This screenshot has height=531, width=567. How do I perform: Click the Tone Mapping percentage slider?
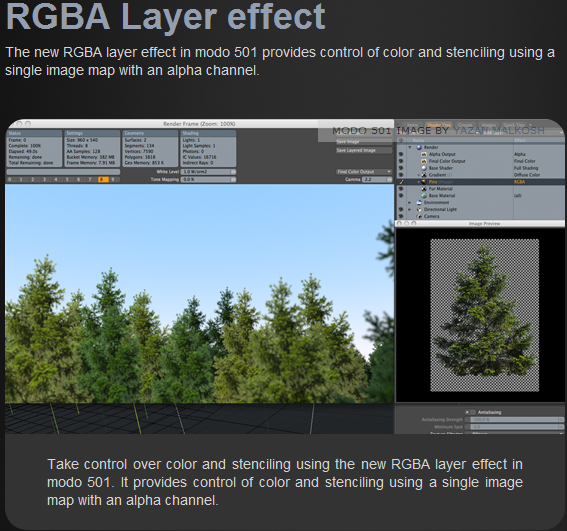point(208,179)
